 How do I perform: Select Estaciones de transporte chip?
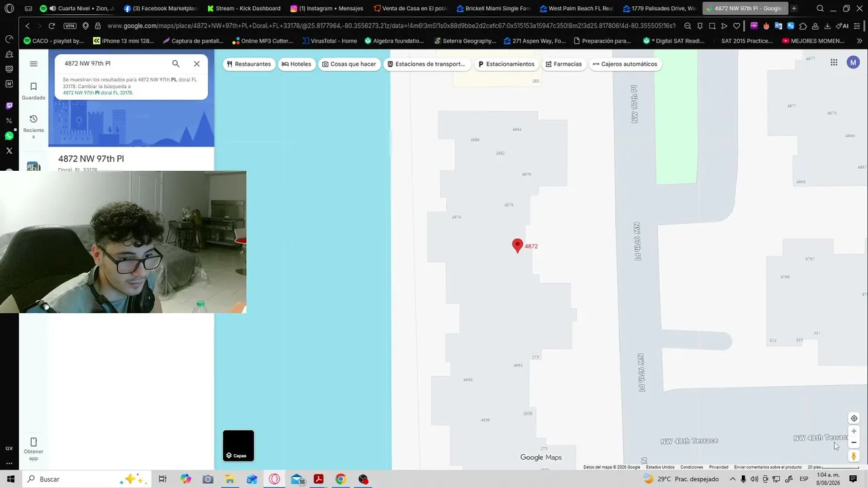427,64
